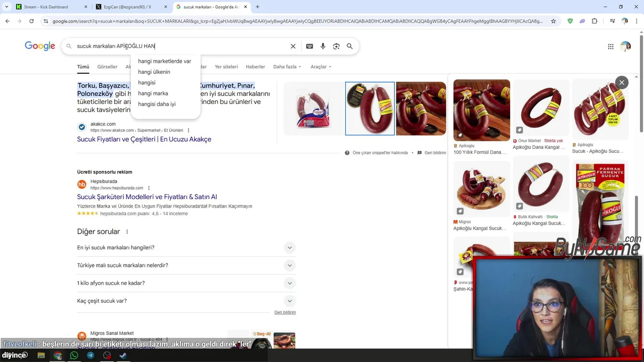The width and height of the screenshot is (644, 362).
Task: Open the Migros Sanal Market result
Action: 112,333
